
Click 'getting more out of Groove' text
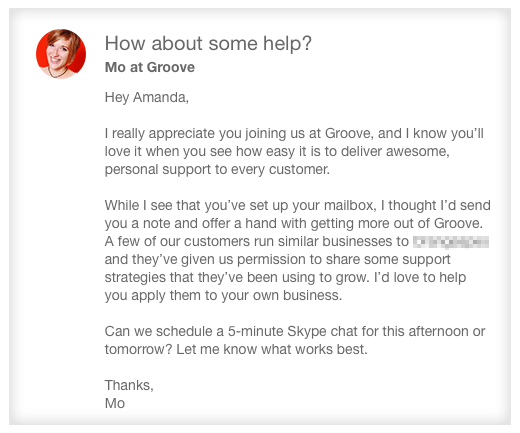pos(396,224)
